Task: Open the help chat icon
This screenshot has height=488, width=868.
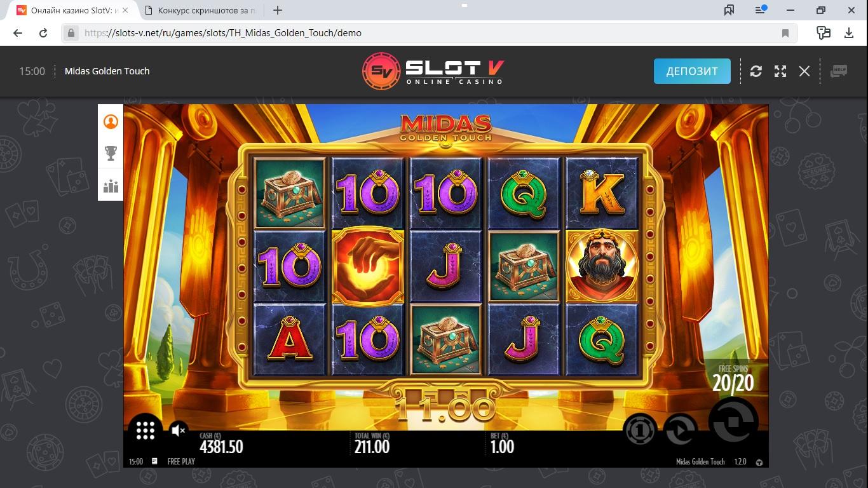Action: tap(839, 71)
